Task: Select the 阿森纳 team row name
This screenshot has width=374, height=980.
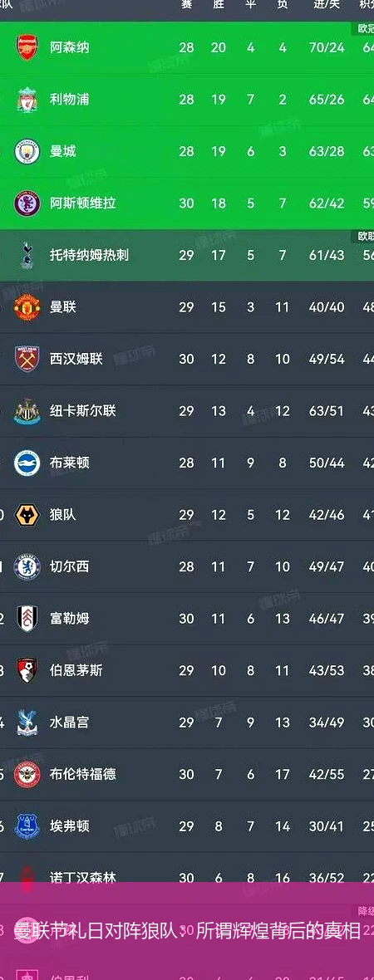Action: tap(70, 47)
